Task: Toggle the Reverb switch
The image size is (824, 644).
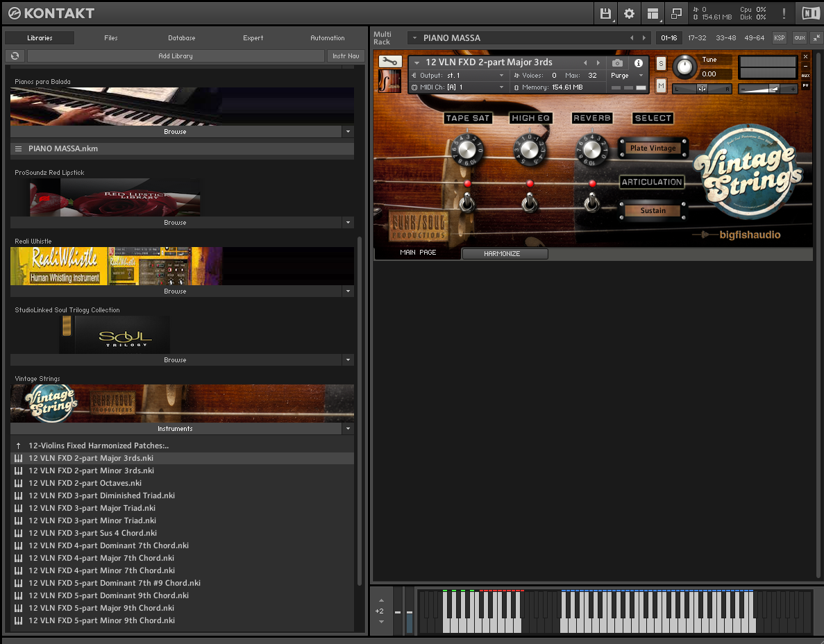Action: 591,202
